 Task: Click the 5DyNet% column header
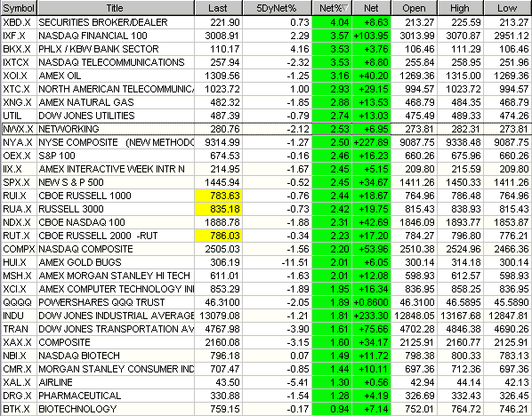pyautogui.click(x=277, y=8)
